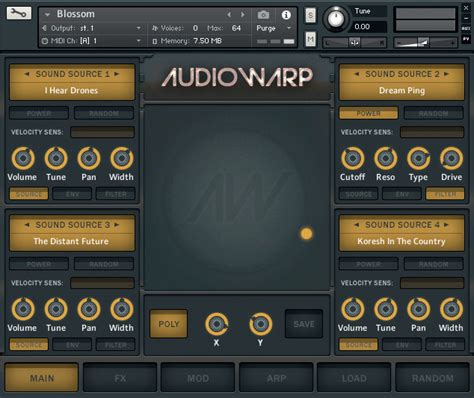Screen dimensions: 474x398
Task: Open the Purge dropdown menu
Action: [x=274, y=28]
